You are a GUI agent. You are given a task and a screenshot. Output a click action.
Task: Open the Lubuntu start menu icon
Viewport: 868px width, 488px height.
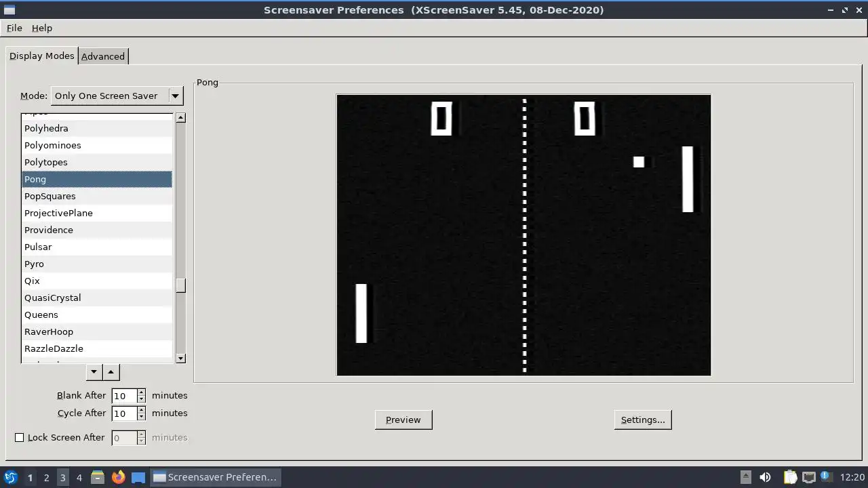tap(10, 477)
